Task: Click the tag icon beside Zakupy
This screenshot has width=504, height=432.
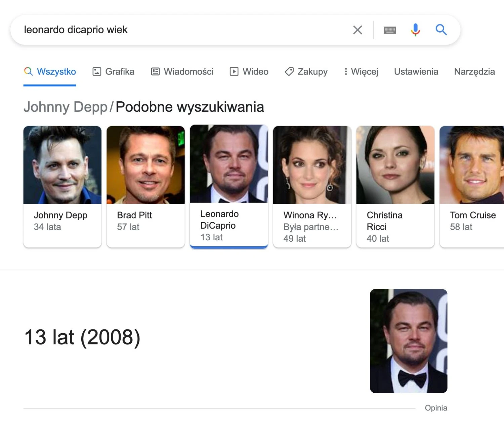Action: 289,71
